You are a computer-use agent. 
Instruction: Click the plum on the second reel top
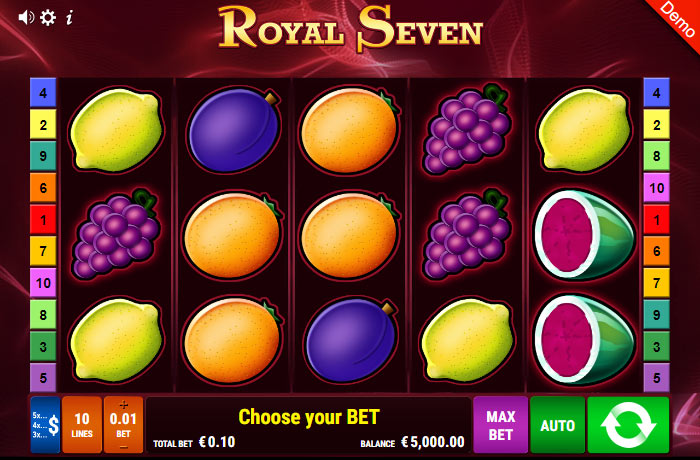point(233,130)
